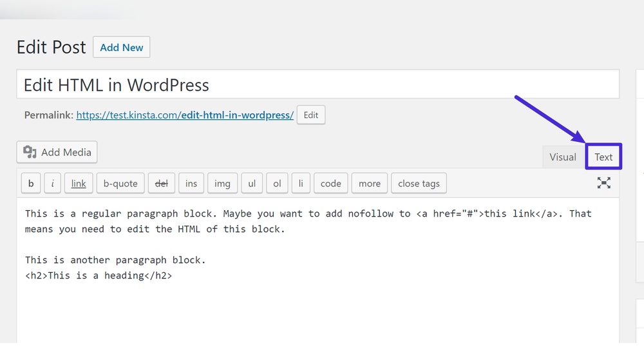Click the Add New post button
Screen dimensions: 644x363
(x=122, y=47)
